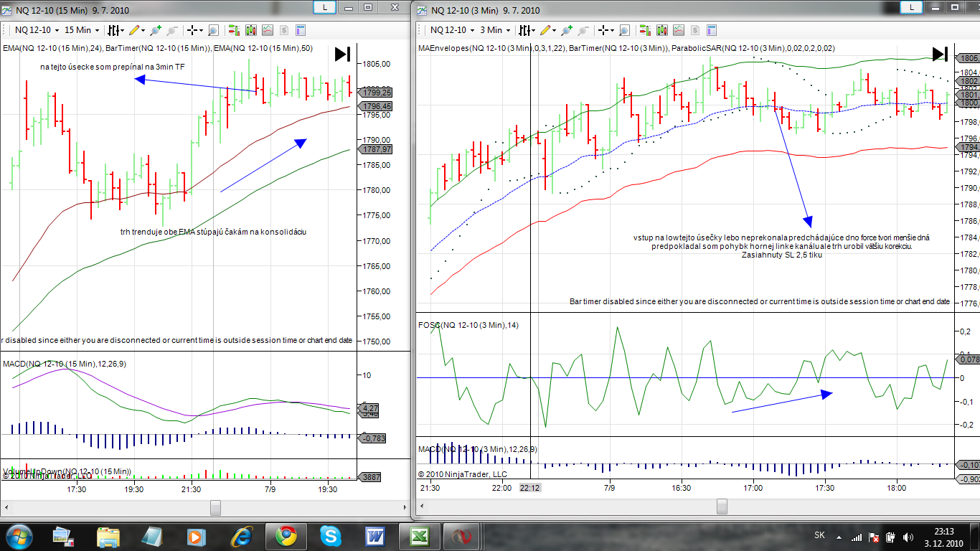Click zoom in icon on 3 Min chart
The width and height of the screenshot is (980, 551).
tap(567, 30)
